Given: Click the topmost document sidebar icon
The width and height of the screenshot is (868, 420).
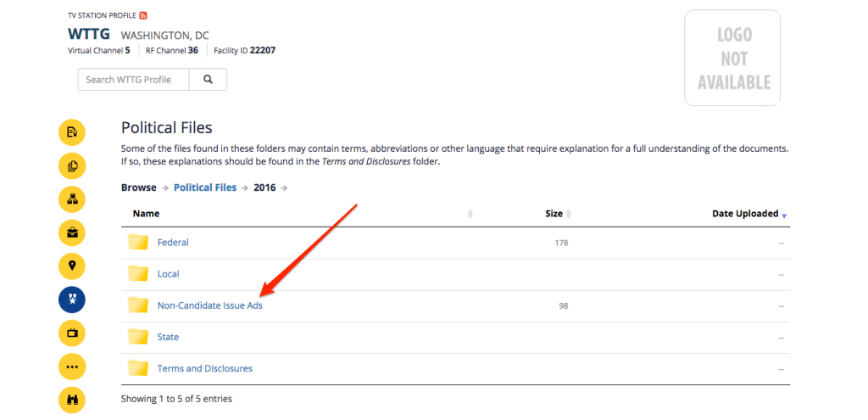Looking at the screenshot, I should (72, 132).
